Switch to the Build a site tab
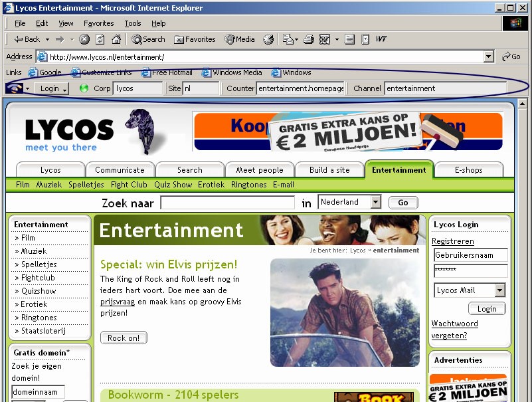The width and height of the screenshot is (532, 402). 329,169
